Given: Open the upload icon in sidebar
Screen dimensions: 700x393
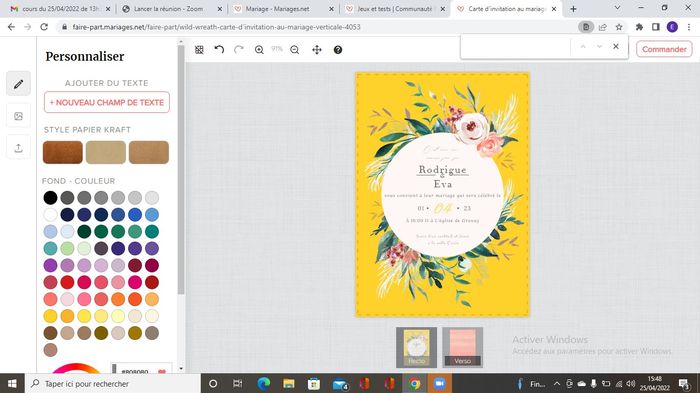Looking at the screenshot, I should pos(18,148).
